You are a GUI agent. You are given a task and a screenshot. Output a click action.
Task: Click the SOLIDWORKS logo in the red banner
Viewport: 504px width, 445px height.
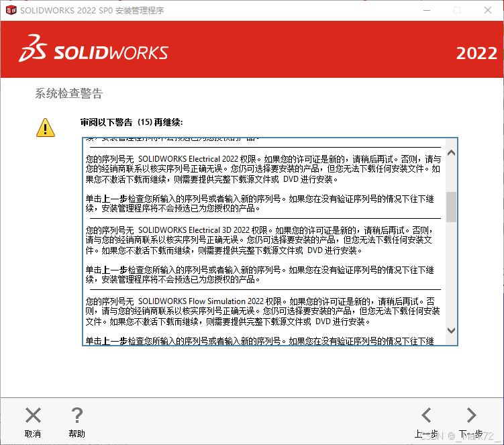pyautogui.click(x=93, y=48)
